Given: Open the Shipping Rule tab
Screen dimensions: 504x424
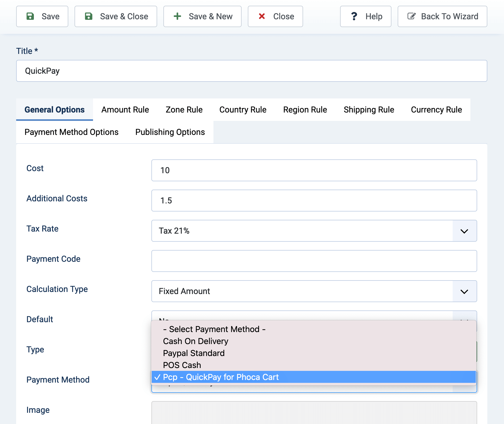Looking at the screenshot, I should point(369,110).
